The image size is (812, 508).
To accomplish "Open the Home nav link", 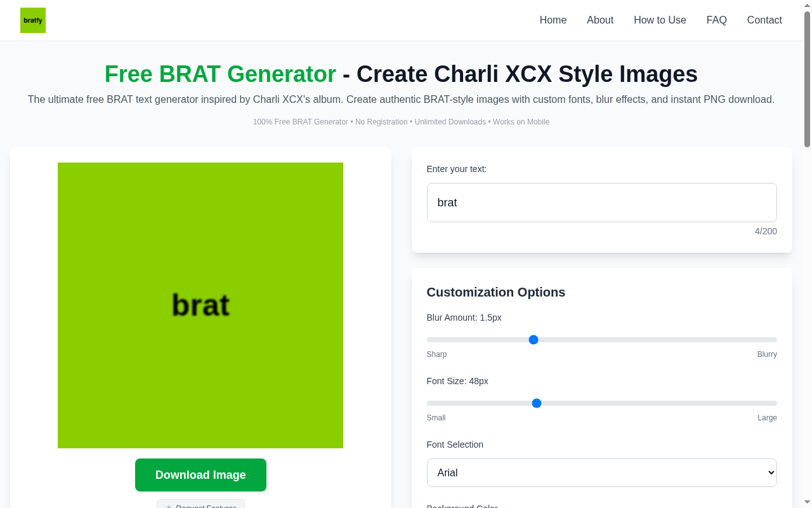I will pyautogui.click(x=553, y=20).
